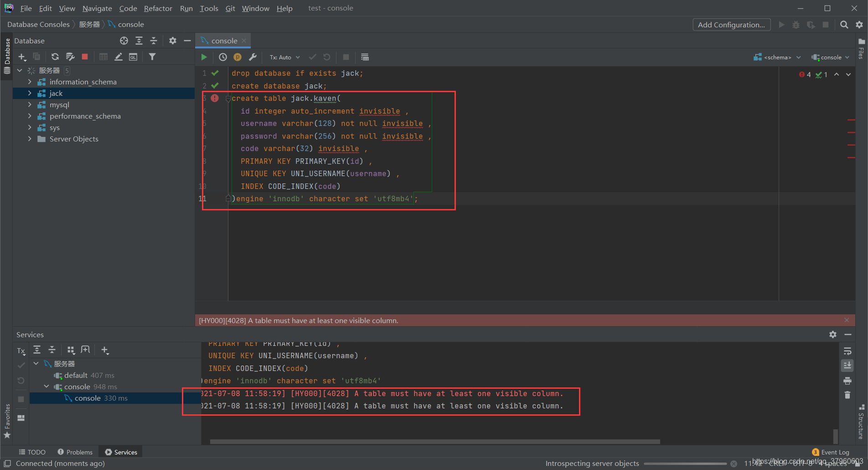Open the Files side tool window
The image size is (868, 470).
tap(861, 49)
